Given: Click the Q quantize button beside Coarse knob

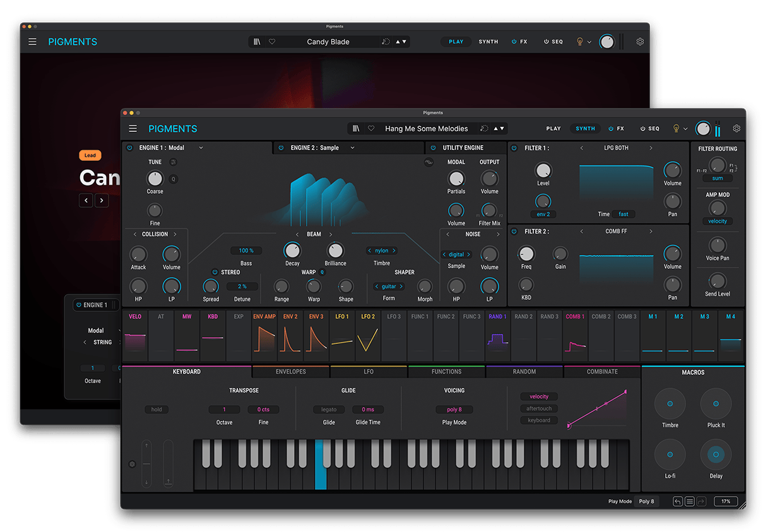Looking at the screenshot, I should (x=173, y=179).
